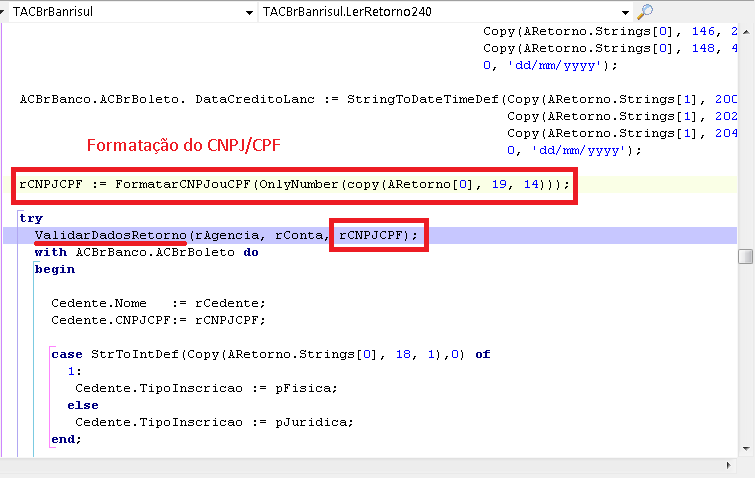Viewport: 755px width, 478px height.
Task: Click the StringToDateTimeDef function name
Action: [x=423, y=100]
